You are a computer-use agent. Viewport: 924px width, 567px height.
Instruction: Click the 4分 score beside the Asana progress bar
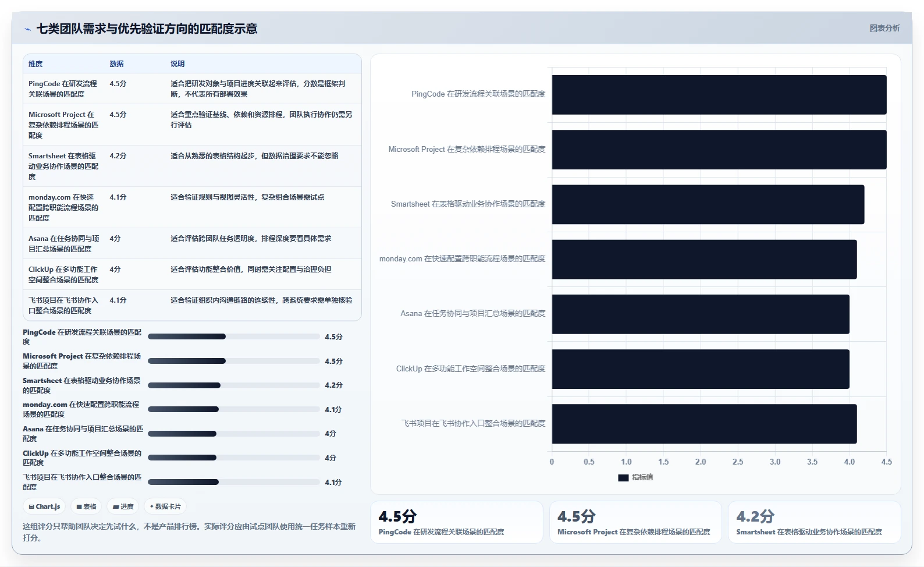(330, 434)
